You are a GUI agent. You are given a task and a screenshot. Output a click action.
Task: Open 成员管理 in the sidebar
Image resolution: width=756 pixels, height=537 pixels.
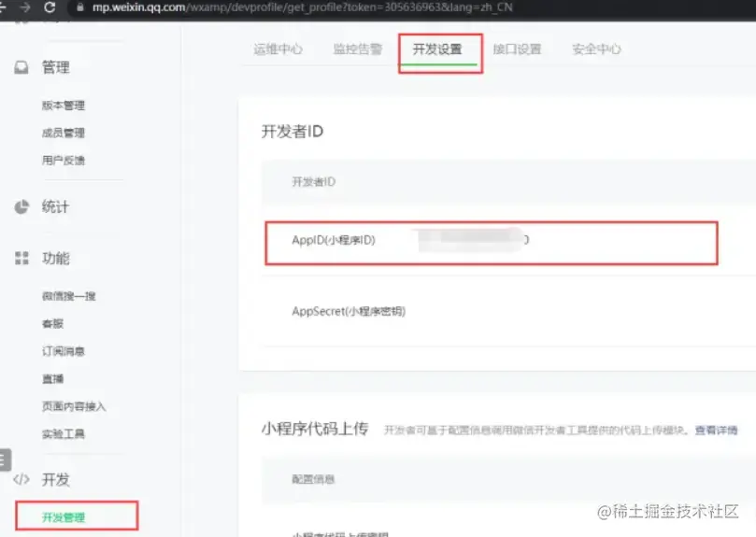tap(64, 133)
